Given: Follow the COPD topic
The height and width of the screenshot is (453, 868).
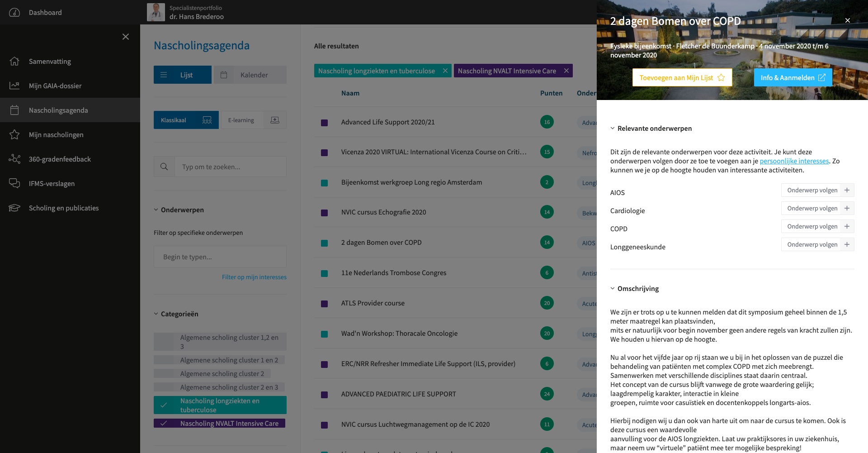Looking at the screenshot, I should coord(818,226).
